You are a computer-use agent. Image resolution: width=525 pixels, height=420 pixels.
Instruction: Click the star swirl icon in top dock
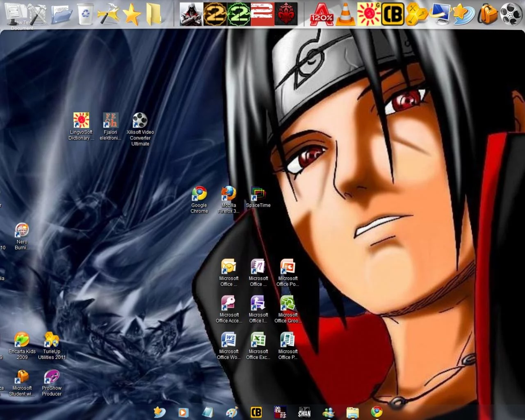click(463, 14)
